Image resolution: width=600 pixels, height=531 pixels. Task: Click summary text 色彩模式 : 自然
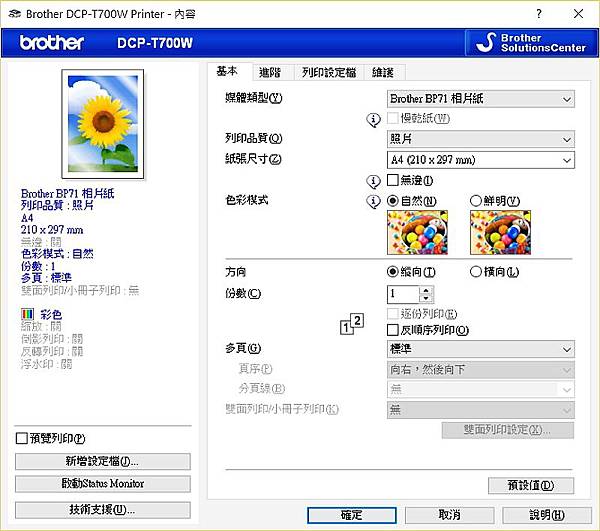pos(57,254)
